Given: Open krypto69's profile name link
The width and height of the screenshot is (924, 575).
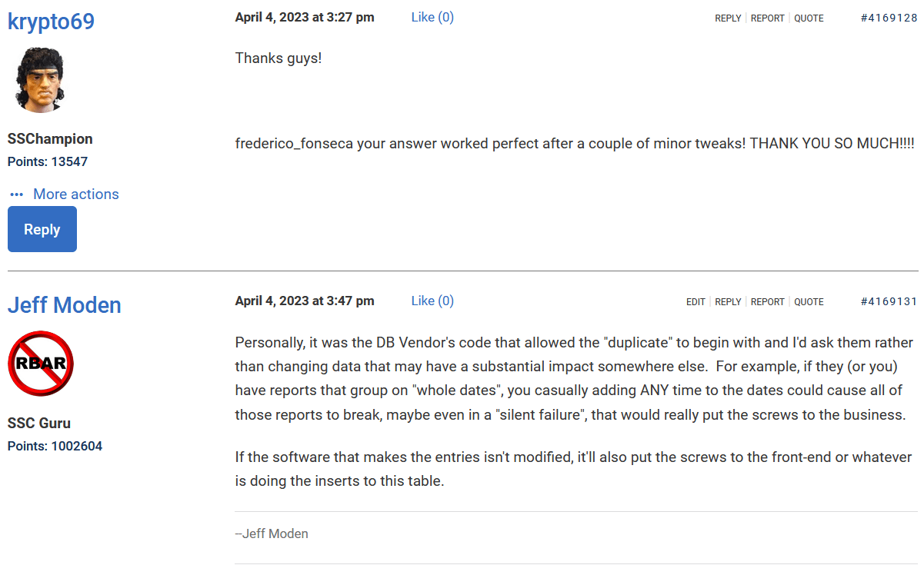Looking at the screenshot, I should tap(51, 22).
